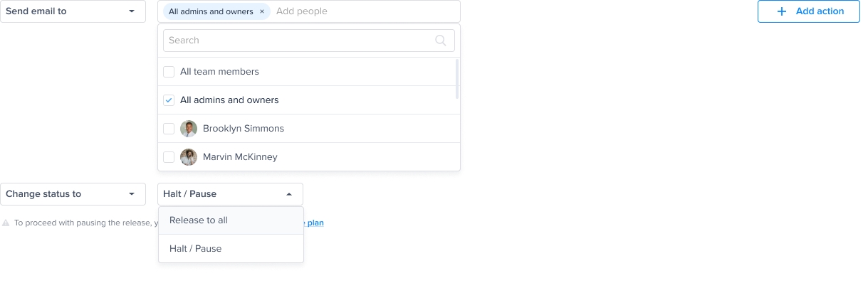Click the Add people input field
The width and height of the screenshot is (868, 288).
coord(363,11)
